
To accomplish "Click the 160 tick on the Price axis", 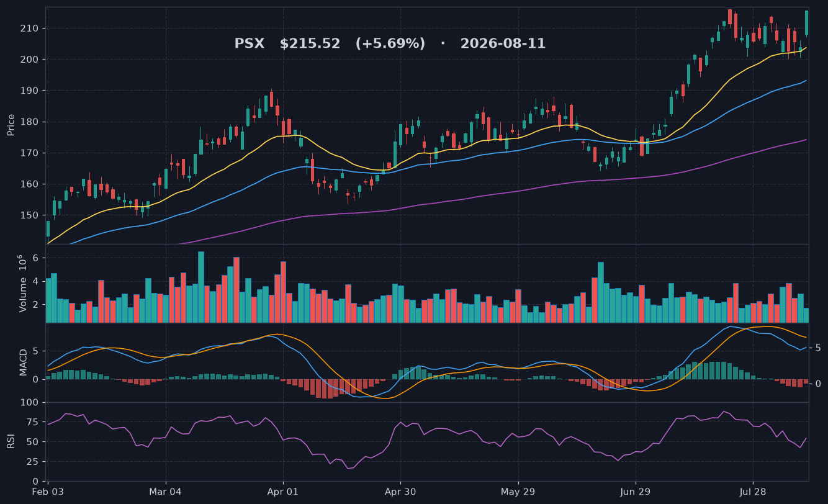I will click(x=30, y=184).
